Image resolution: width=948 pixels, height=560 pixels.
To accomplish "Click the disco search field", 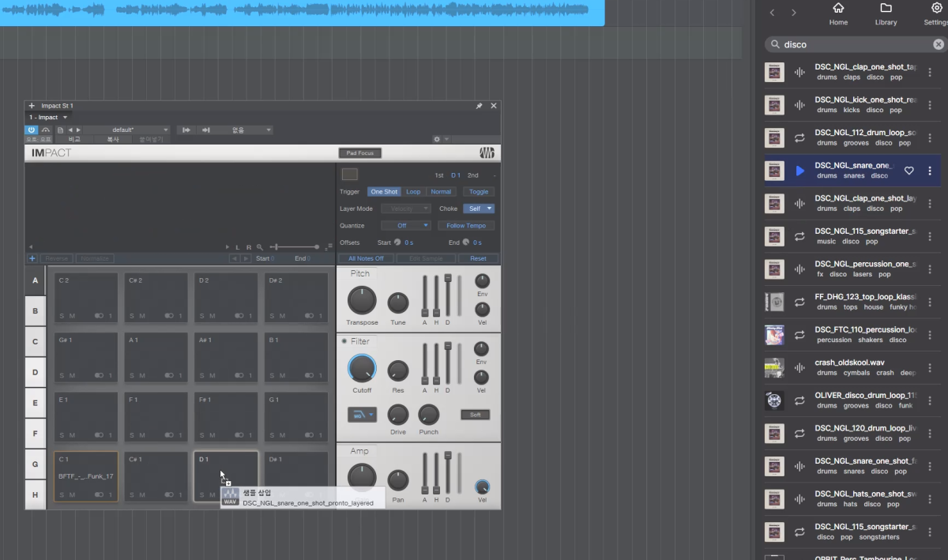I will coord(856,45).
